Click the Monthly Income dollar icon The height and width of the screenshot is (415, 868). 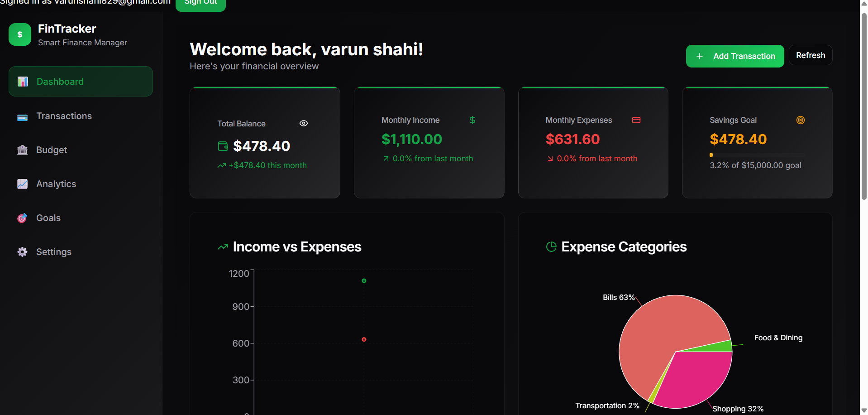[x=472, y=120]
